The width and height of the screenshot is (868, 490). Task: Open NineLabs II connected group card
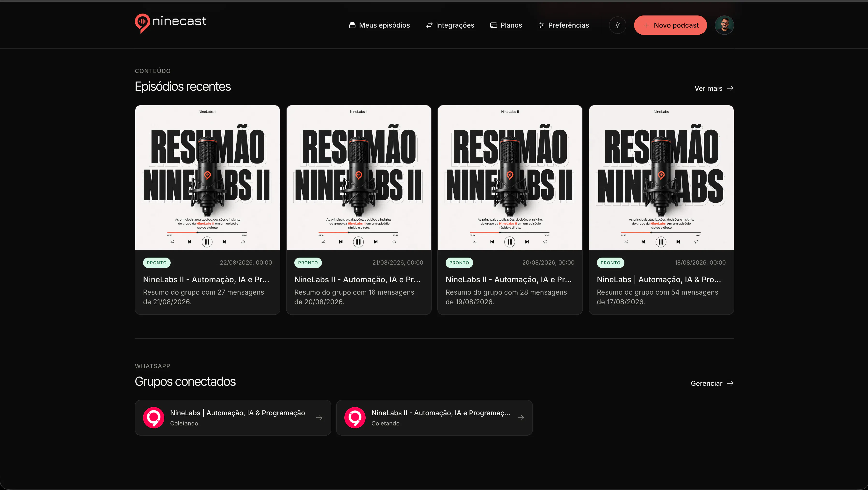pyautogui.click(x=434, y=418)
